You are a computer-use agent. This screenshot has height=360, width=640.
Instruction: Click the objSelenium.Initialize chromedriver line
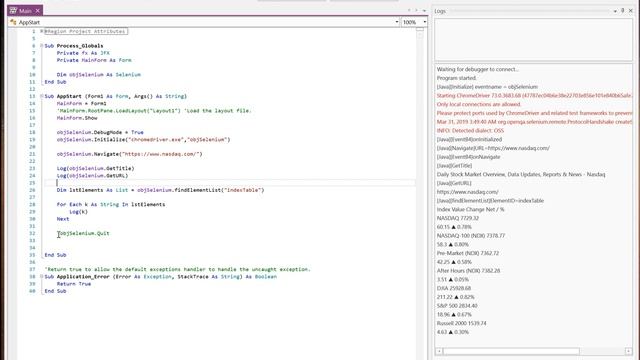(143, 140)
